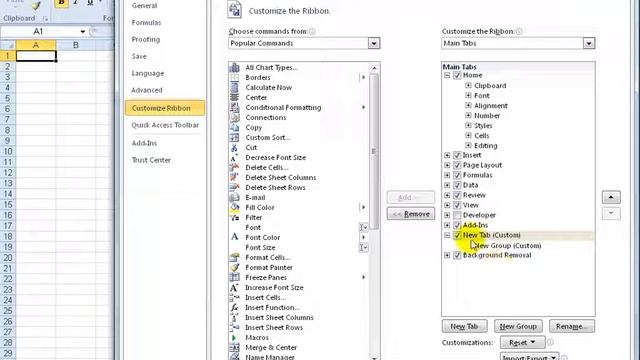640x360 pixels.
Task: Select the Fill Color bucket icon
Action: pyautogui.click(x=235, y=207)
